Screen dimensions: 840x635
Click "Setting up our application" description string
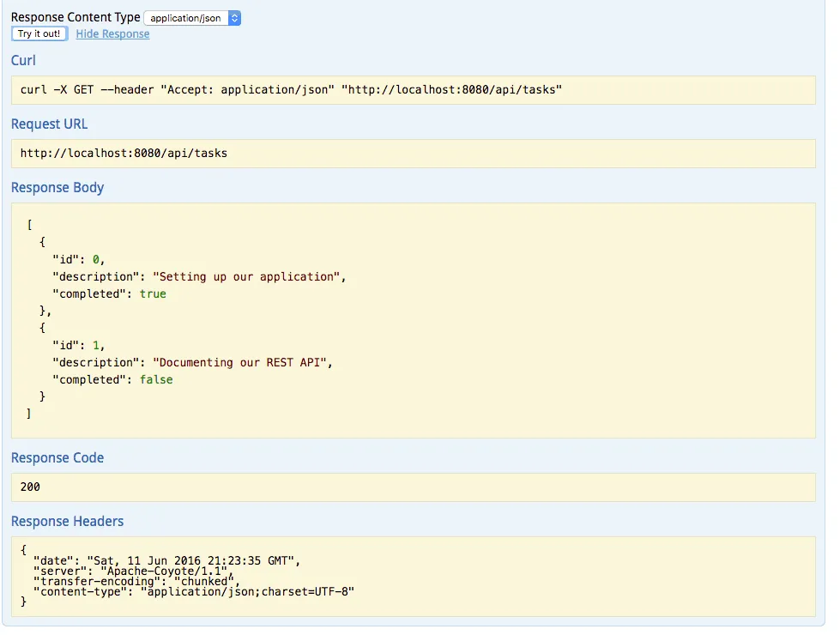pos(248,276)
